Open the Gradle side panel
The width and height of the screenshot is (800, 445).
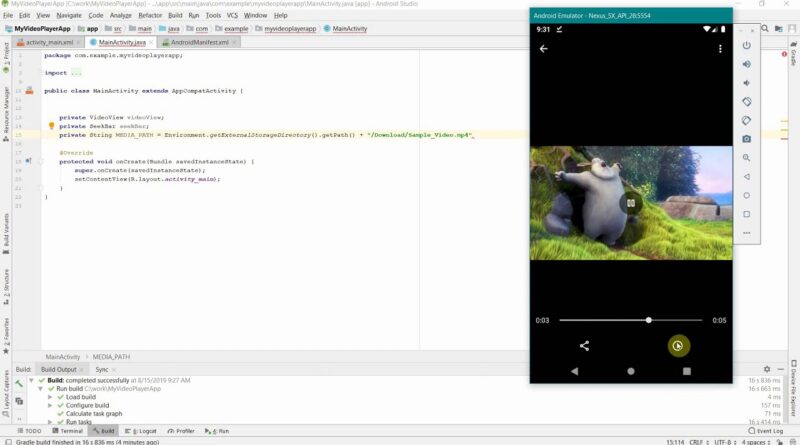[x=794, y=54]
